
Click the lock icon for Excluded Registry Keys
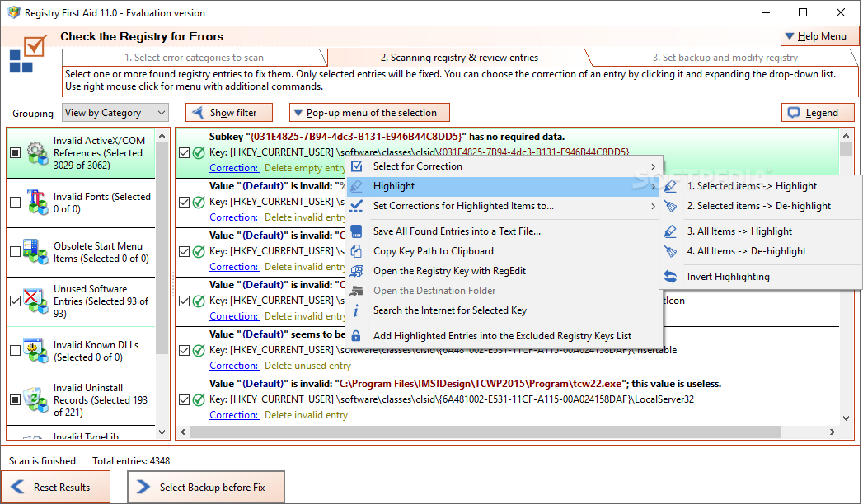click(x=356, y=336)
